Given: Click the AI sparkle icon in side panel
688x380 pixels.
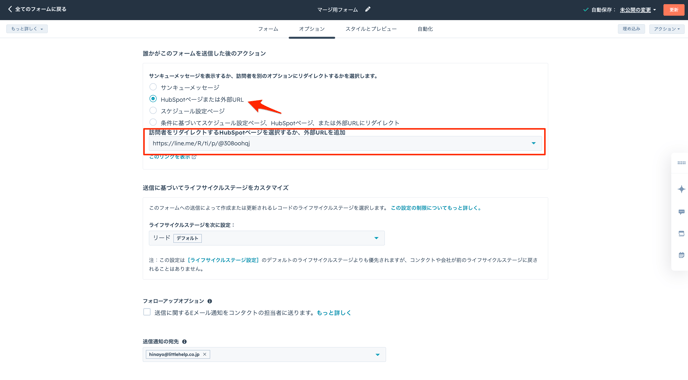Looking at the screenshot, I should [681, 189].
